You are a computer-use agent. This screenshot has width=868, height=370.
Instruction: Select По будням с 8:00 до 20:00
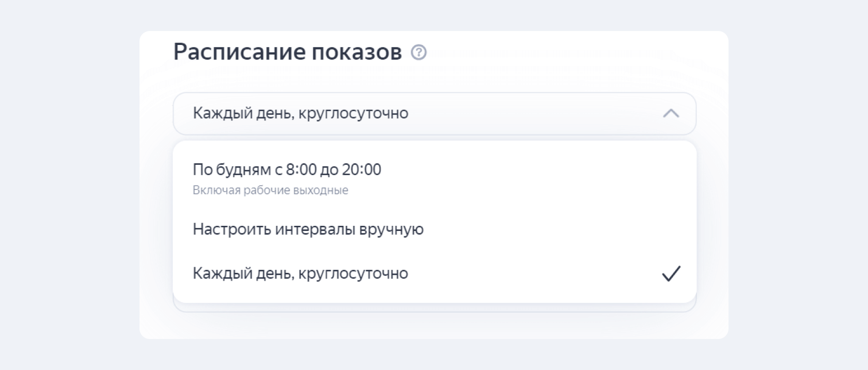pos(435,178)
